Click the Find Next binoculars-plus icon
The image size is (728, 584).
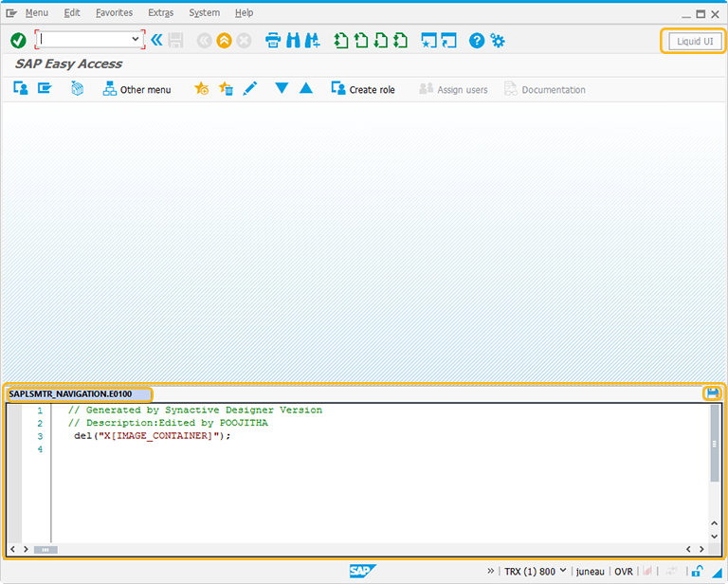coord(313,41)
